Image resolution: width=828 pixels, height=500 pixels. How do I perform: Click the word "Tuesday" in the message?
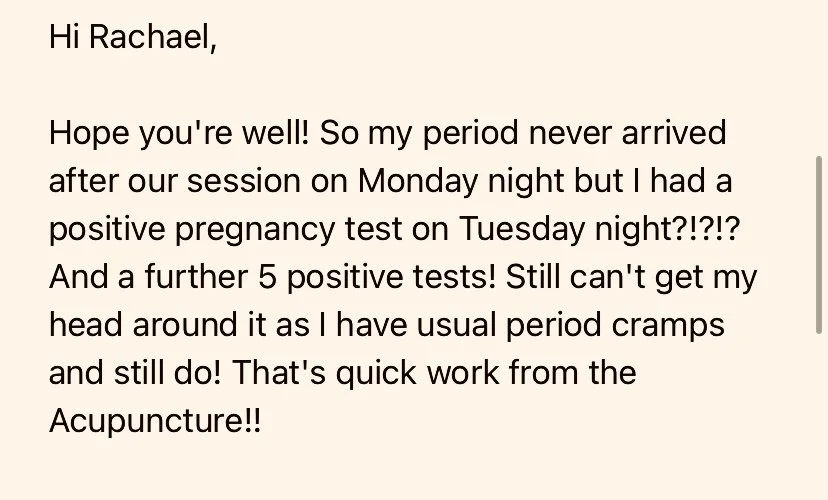click(x=521, y=230)
